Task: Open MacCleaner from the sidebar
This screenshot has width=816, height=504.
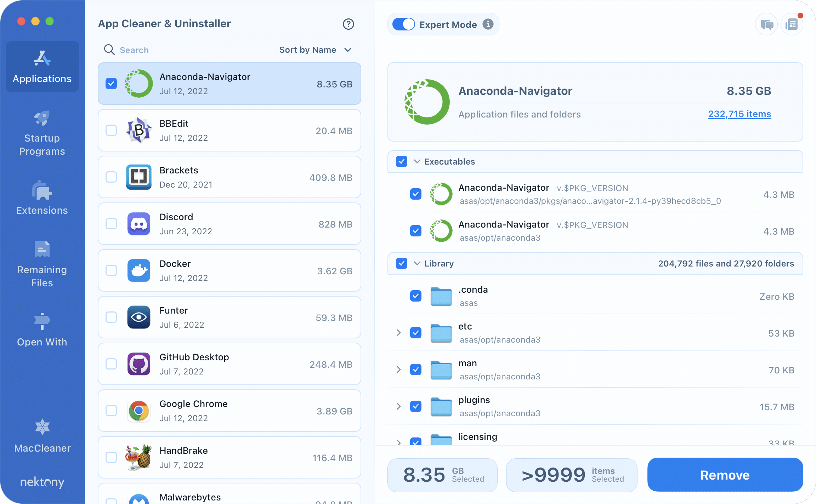Action: pos(42,435)
